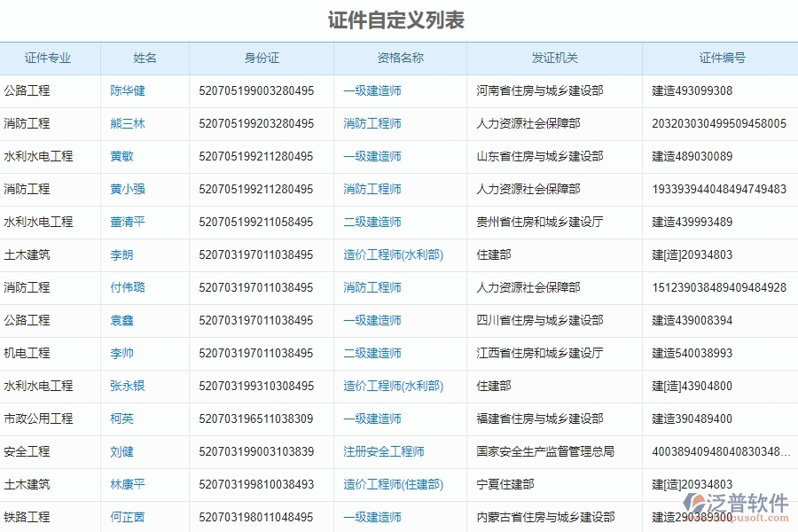Select the 黄小强 name link
The image size is (798, 532).
[127, 189]
